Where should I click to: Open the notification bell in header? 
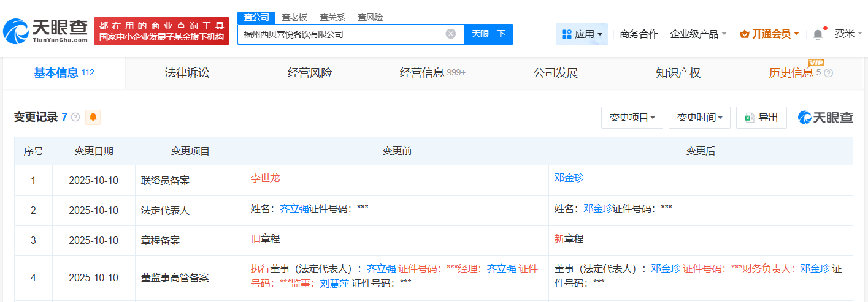[x=818, y=34]
